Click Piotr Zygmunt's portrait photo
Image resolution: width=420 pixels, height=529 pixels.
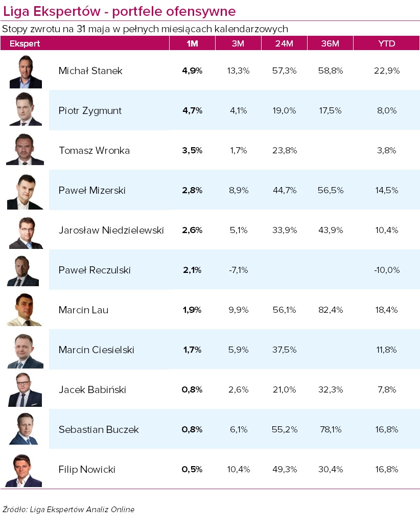pos(26,110)
